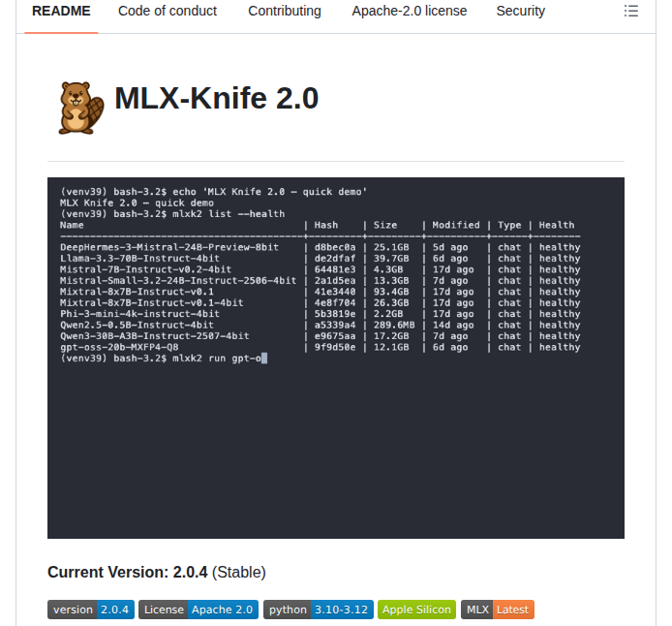Click gpt-oss-20b-MXFP4-Q8 model name
Image resolution: width=672 pixels, height=626 pixels.
point(119,347)
